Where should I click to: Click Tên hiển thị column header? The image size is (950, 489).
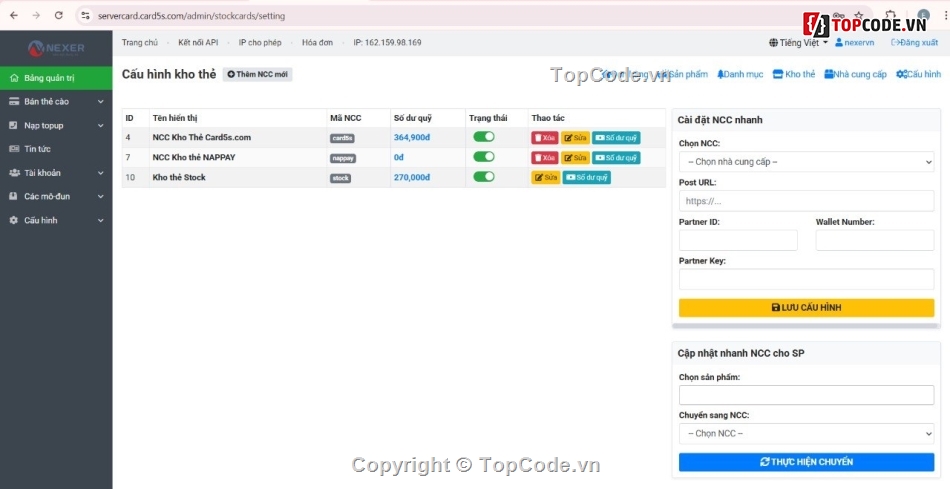click(175, 118)
